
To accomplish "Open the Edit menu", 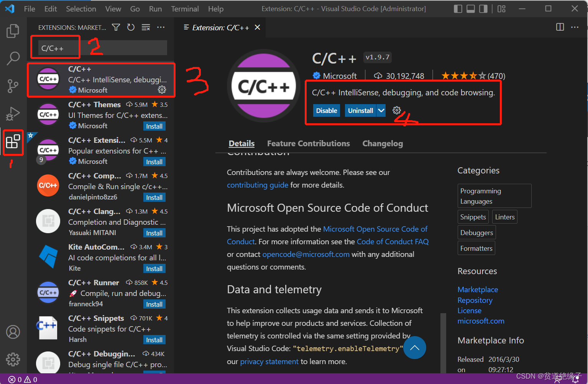I will (51, 9).
